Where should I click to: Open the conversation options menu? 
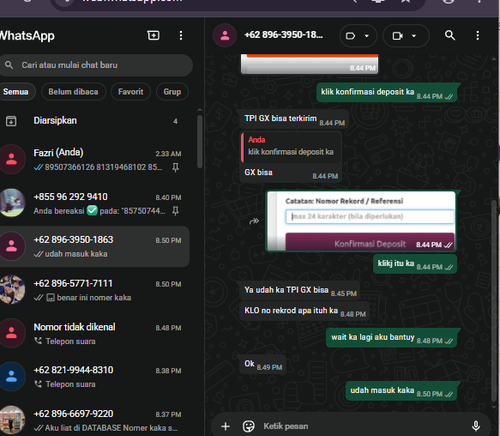(x=477, y=35)
